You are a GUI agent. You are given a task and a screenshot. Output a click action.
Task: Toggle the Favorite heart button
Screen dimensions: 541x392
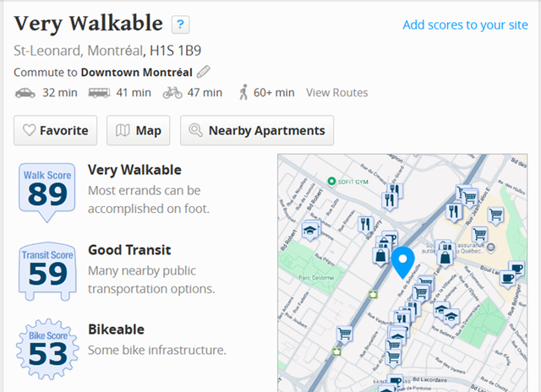click(x=56, y=131)
